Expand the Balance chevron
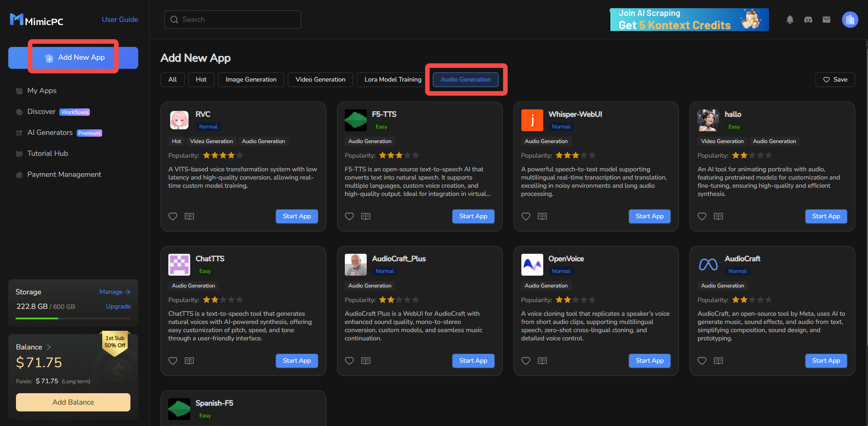The height and width of the screenshot is (426, 868). pos(49,347)
